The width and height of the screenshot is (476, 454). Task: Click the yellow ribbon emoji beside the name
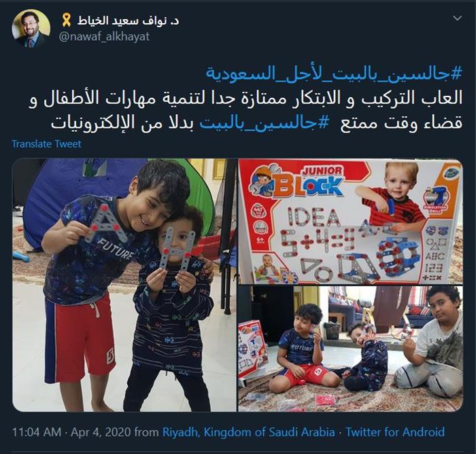click(66, 20)
